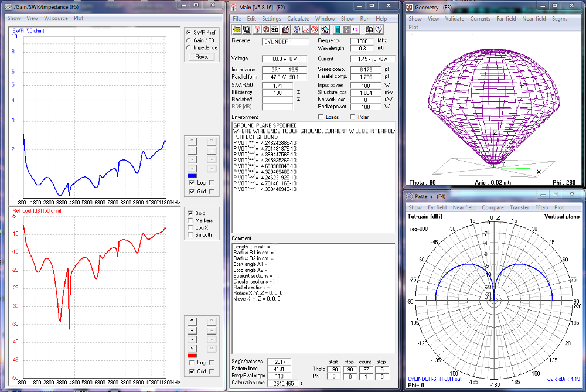Check the Polar option in Main window

(352, 117)
